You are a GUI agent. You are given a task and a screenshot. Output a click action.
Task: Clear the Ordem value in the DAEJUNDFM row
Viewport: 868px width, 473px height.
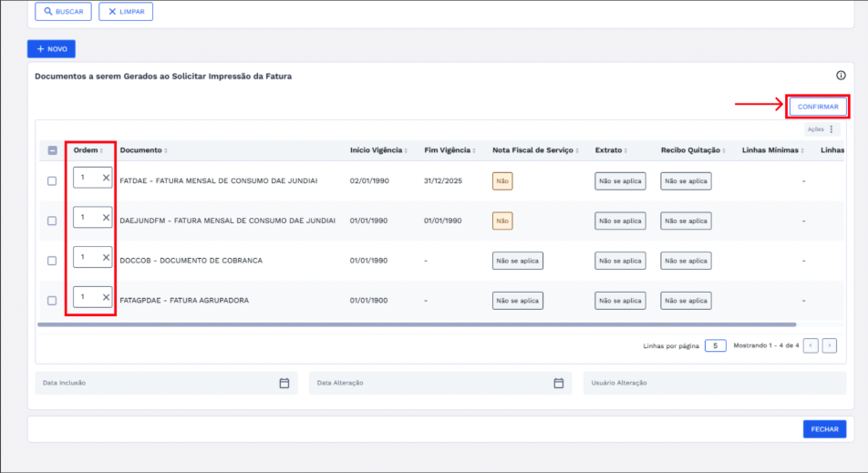pyautogui.click(x=106, y=218)
